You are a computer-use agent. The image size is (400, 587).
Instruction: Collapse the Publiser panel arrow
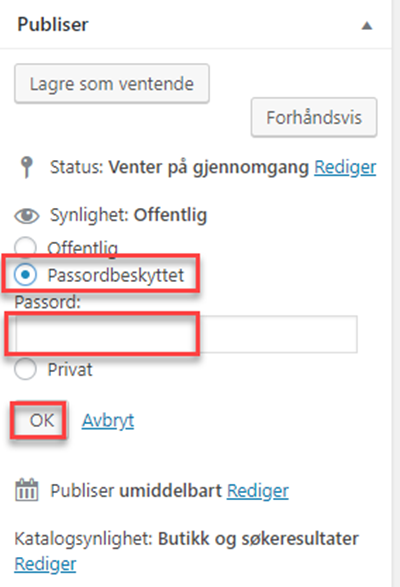click(x=367, y=25)
